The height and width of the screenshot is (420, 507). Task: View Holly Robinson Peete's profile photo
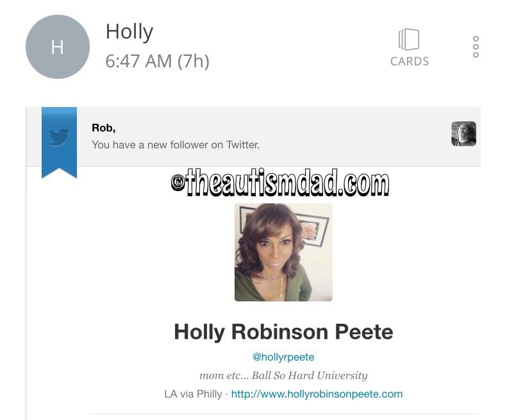[x=283, y=253]
